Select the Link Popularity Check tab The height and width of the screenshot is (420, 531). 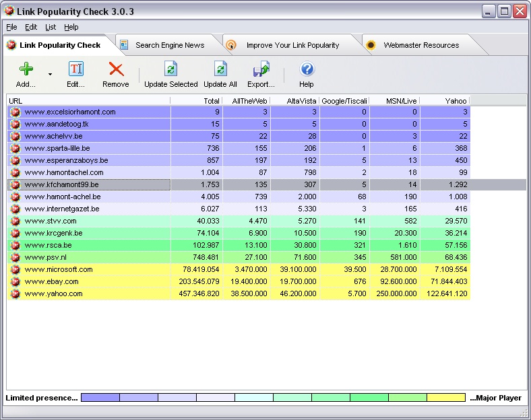(60, 45)
